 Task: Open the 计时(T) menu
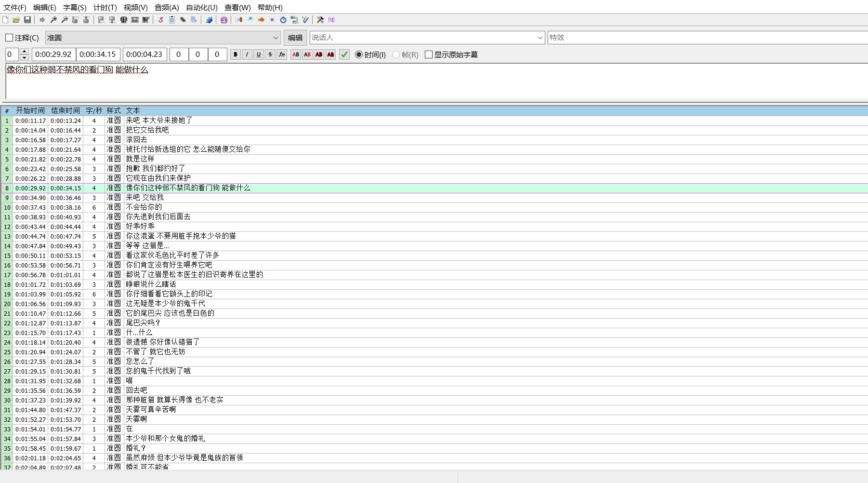105,8
